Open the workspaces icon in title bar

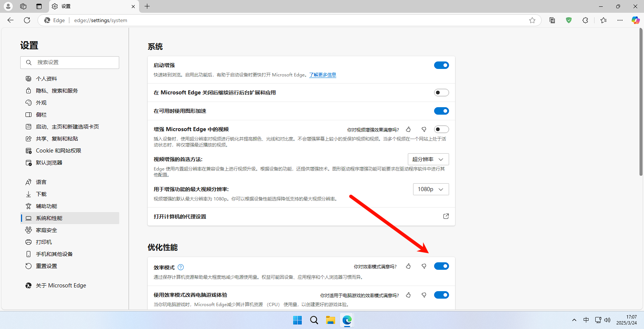coord(23,6)
